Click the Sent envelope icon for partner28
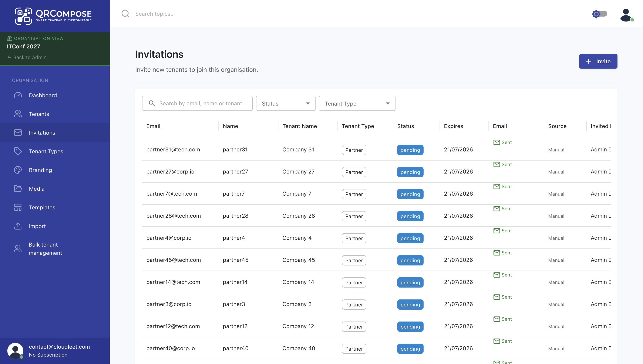The image size is (643, 364). [x=496, y=209]
